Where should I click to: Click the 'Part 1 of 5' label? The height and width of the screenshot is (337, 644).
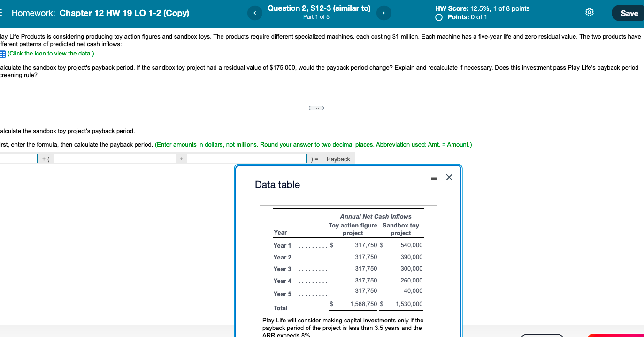point(316,17)
